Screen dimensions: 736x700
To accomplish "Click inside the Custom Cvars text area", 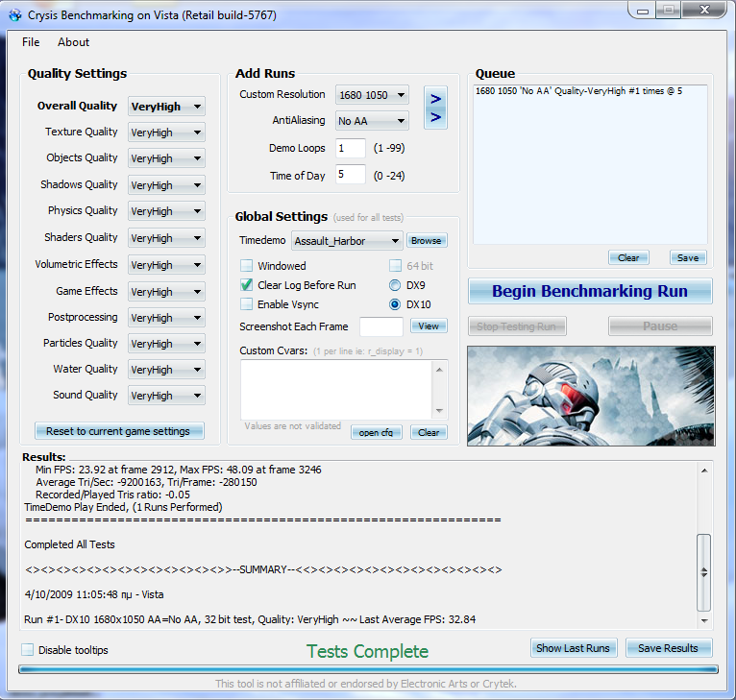I will [x=336, y=390].
